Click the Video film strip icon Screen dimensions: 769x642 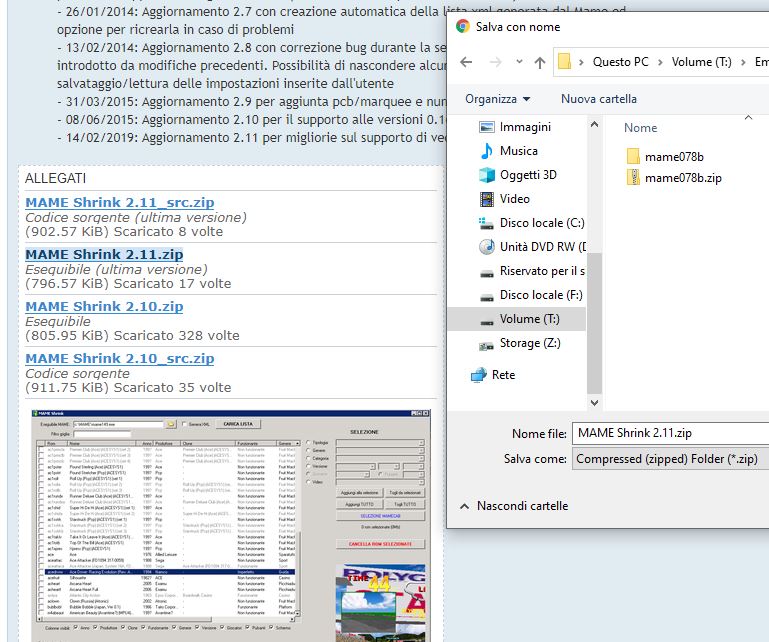[x=487, y=199]
